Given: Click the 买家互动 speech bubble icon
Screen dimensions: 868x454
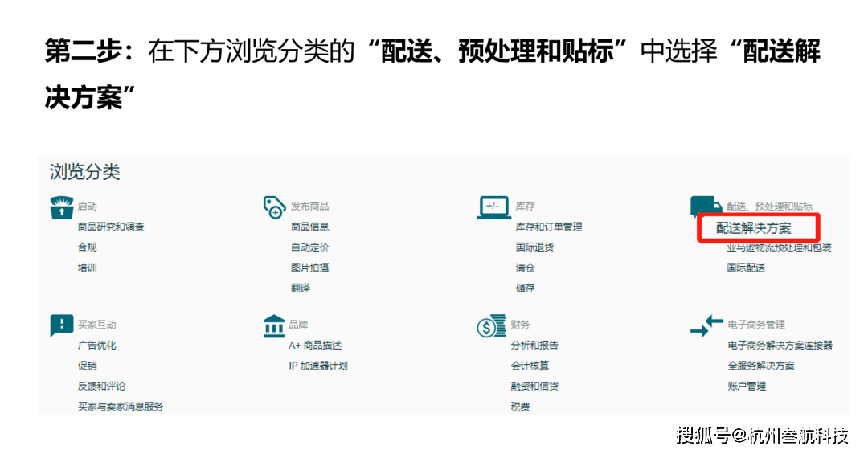Looking at the screenshot, I should 62,325.
